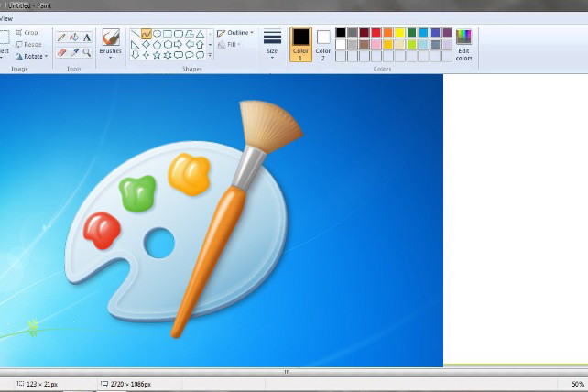Open the Edit colors dialog

click(x=463, y=45)
